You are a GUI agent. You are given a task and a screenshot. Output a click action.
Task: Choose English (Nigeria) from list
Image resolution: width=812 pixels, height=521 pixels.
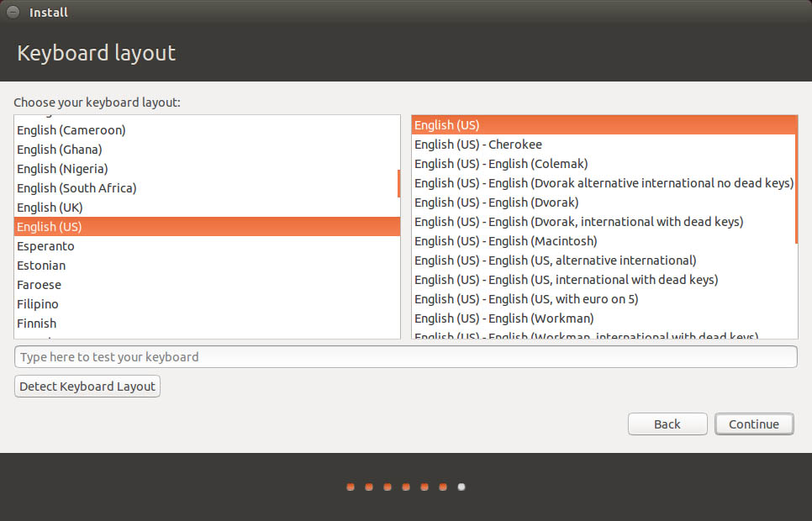pyautogui.click(x=207, y=169)
